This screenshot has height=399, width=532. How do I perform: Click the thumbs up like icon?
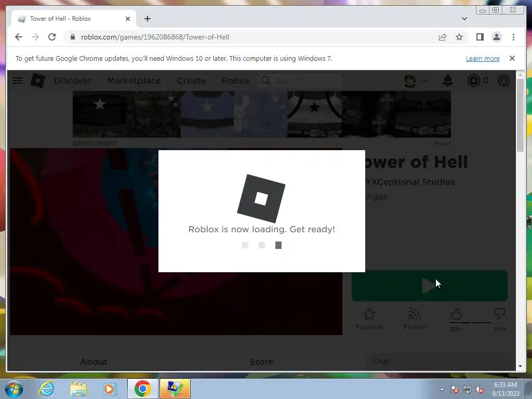[456, 314]
